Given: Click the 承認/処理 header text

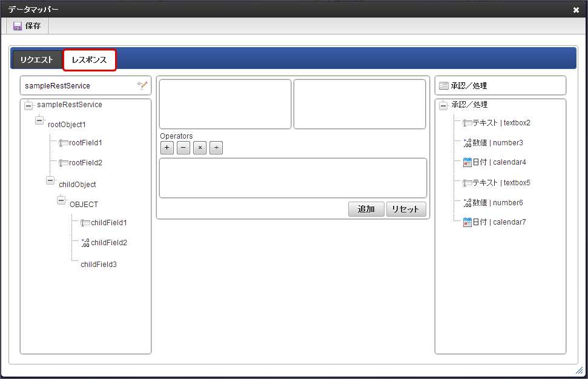Looking at the screenshot, I should (x=469, y=86).
